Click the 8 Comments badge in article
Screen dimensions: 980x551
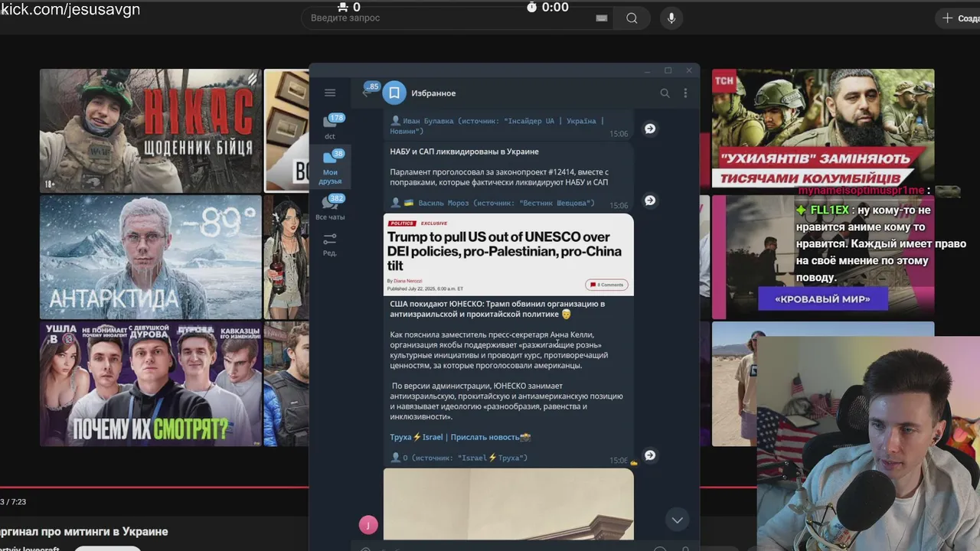[607, 285]
